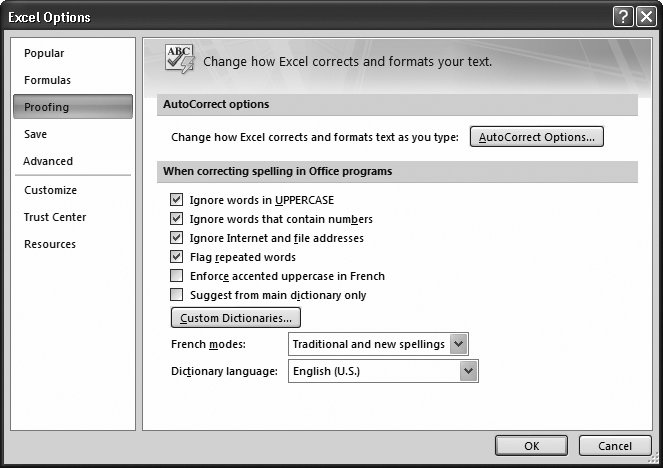Open the Dictionary language dropdown
The height and width of the screenshot is (468, 663).
click(468, 371)
